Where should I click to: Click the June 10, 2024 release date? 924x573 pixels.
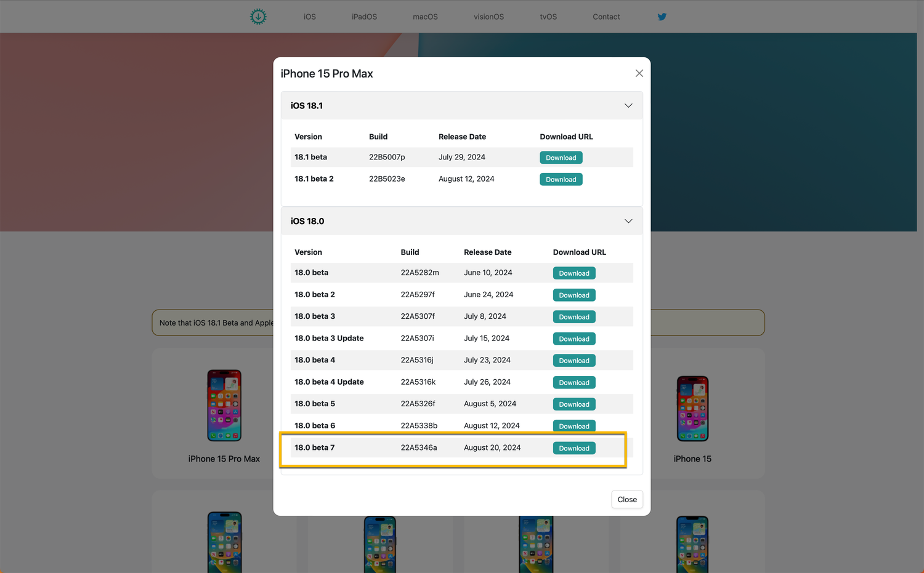pyautogui.click(x=488, y=272)
